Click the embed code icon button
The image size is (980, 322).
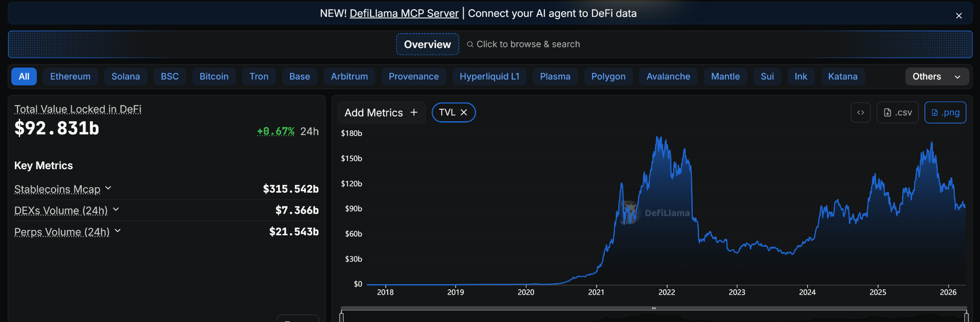coord(860,113)
